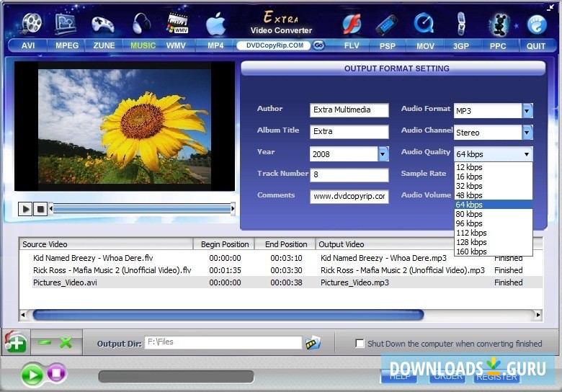Open the Year dropdown

pyautogui.click(x=383, y=154)
